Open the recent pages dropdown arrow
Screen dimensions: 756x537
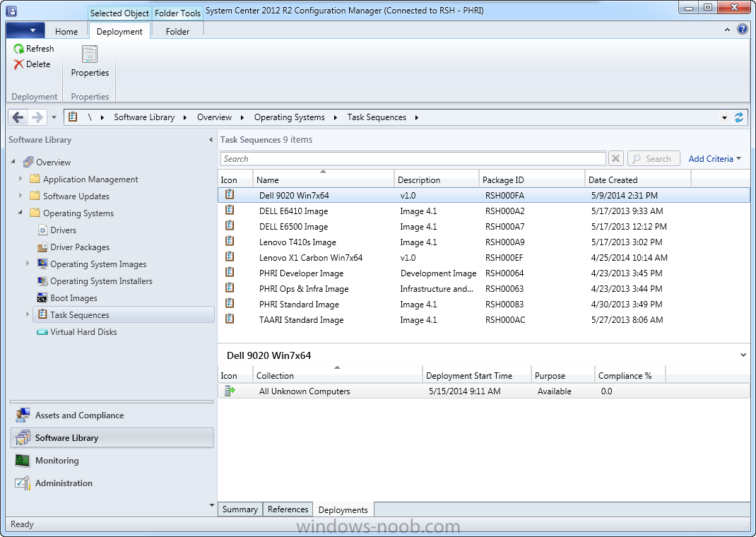point(54,117)
